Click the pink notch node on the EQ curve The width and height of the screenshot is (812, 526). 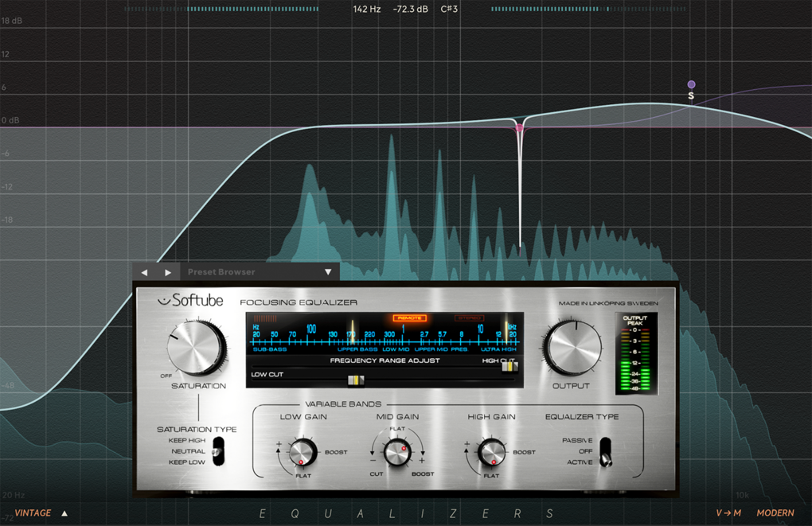click(519, 126)
